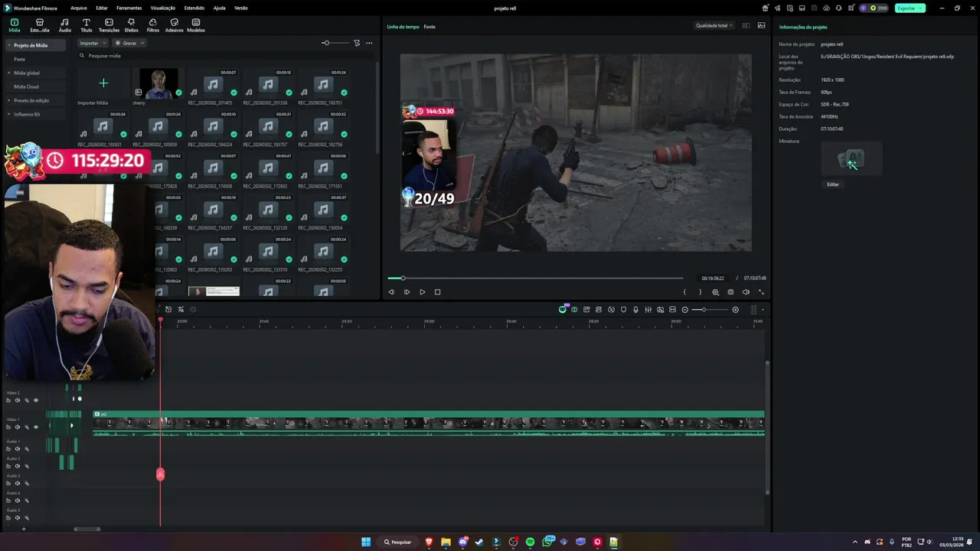Screen dimensions: 980x551
Task: Select the Mídia Cloud entry
Action: (x=26, y=86)
